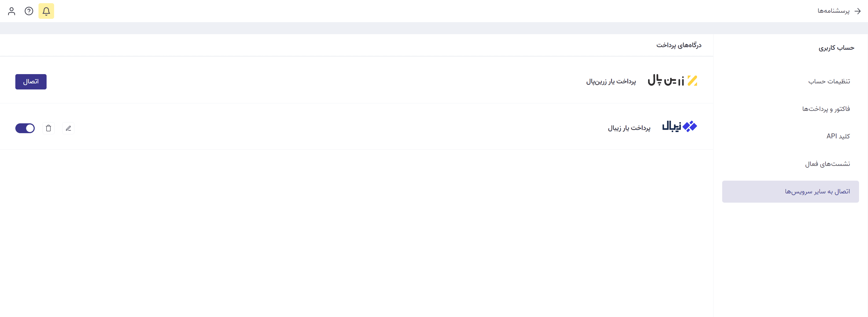
Task: Click the Zibal logo
Action: 679,127
